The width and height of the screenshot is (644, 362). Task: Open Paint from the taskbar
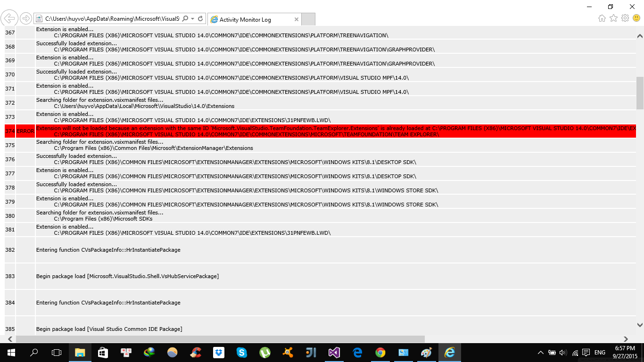tap(427, 353)
